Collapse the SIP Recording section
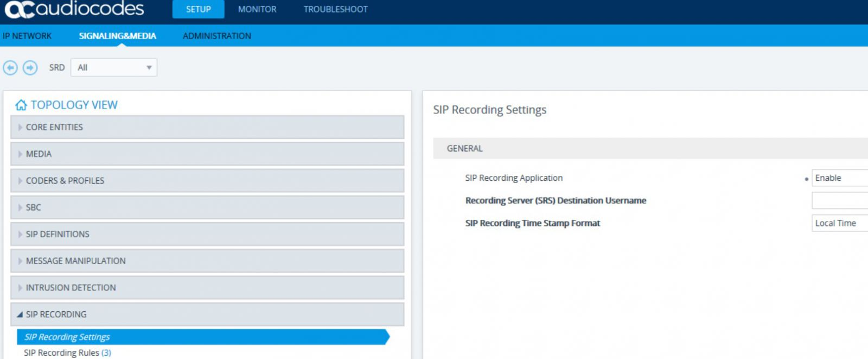 pyautogui.click(x=56, y=314)
